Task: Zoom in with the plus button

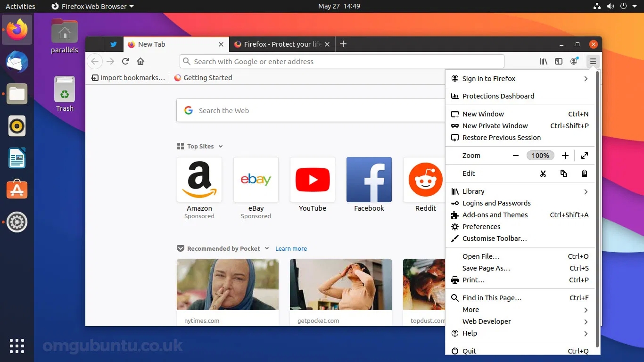Action: coord(565,156)
